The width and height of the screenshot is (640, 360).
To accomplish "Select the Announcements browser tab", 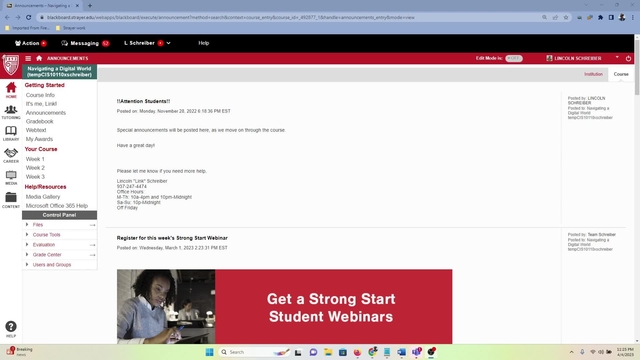I will coord(43,6).
